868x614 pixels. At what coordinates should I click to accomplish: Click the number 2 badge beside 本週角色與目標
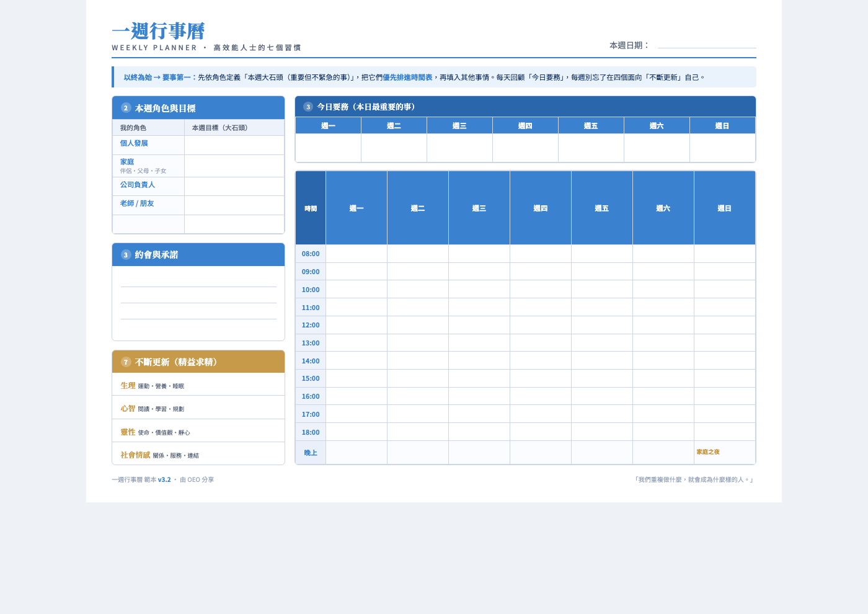click(x=126, y=108)
